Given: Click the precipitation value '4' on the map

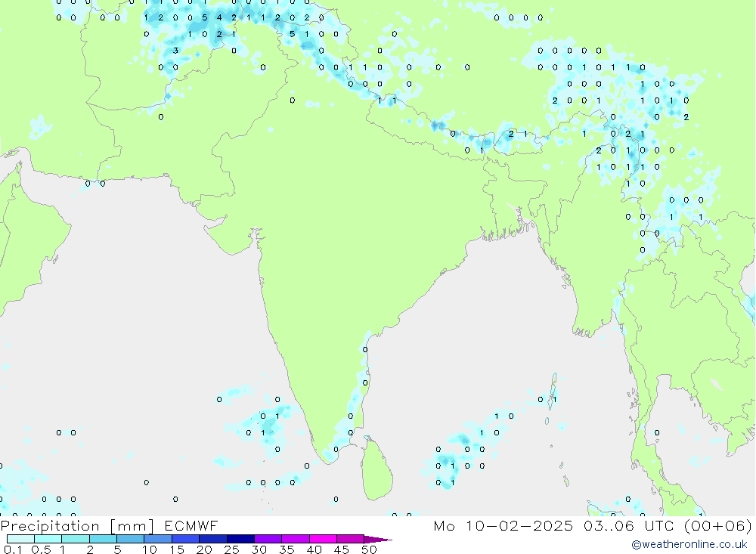Looking at the screenshot, I should pyautogui.click(x=219, y=17).
